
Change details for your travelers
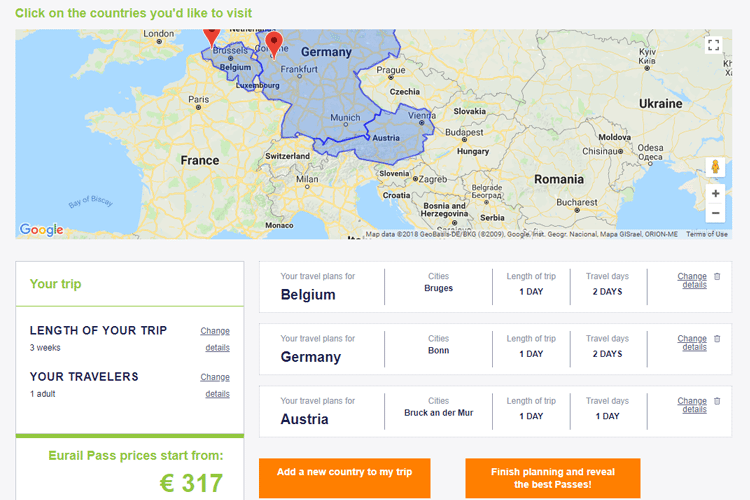point(215,386)
